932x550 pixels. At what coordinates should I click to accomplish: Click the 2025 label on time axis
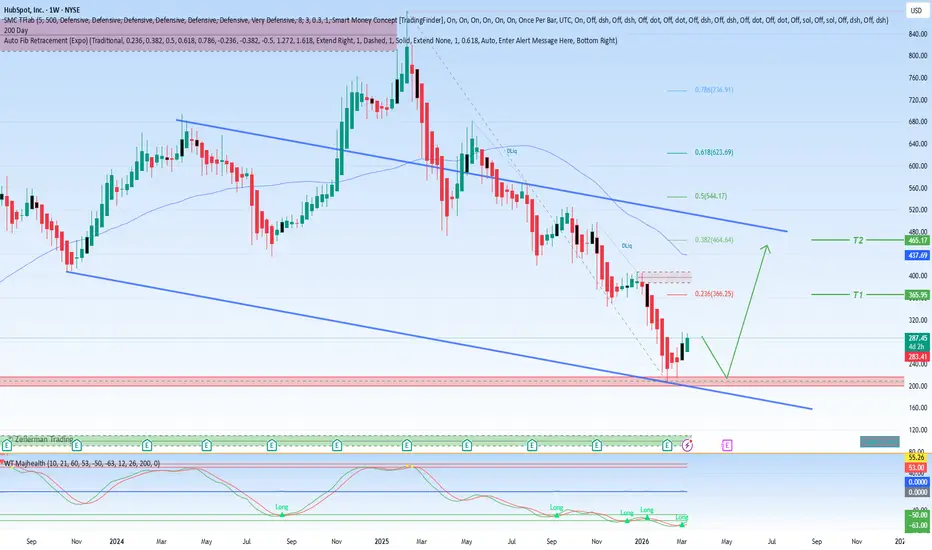tap(382, 542)
